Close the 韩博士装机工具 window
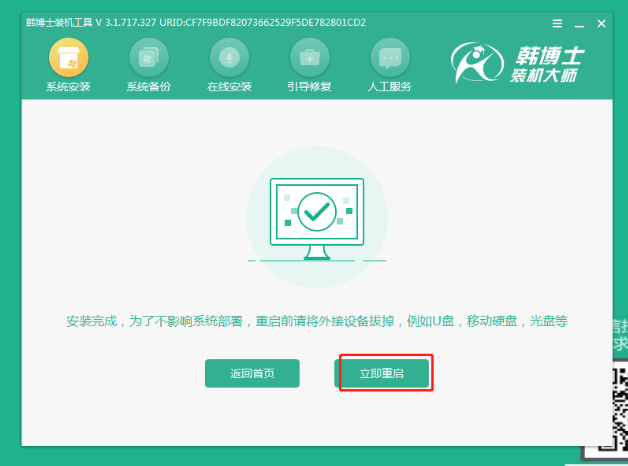628x466 pixels. coord(601,23)
